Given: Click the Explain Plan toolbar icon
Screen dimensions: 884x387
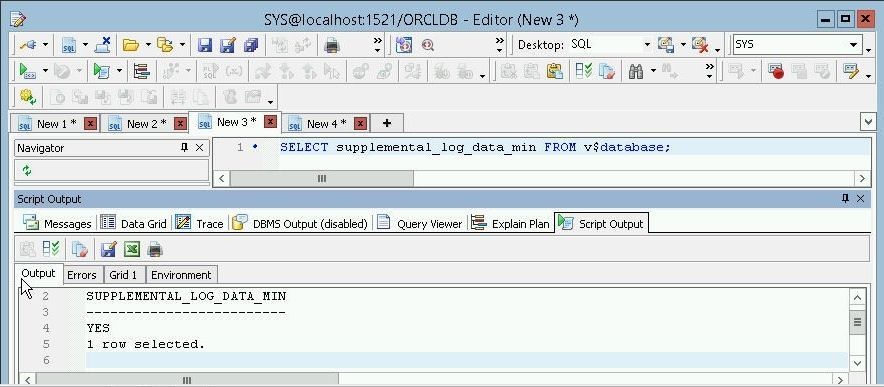Looking at the screenshot, I should [141, 71].
